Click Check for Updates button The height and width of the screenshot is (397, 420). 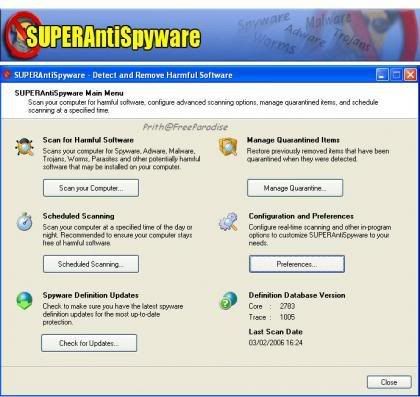(89, 343)
